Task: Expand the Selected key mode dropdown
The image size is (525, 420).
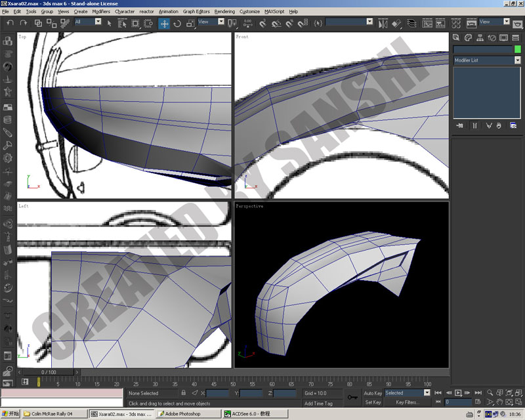Action: point(427,392)
